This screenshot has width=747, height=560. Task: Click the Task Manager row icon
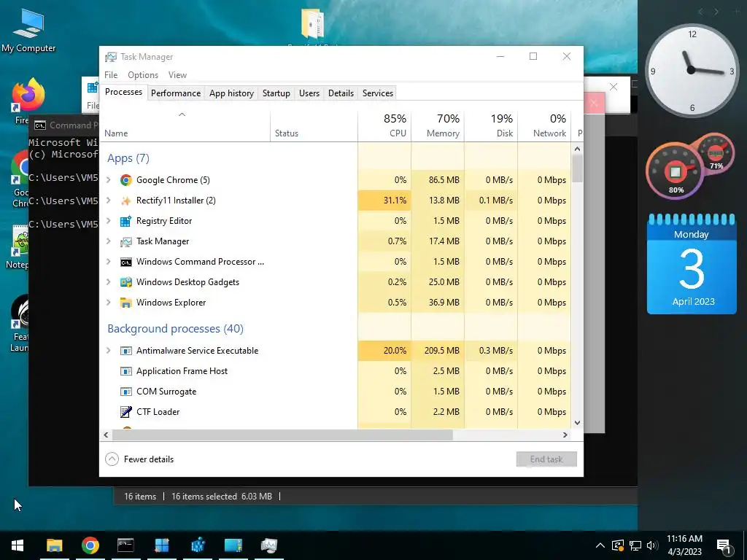click(x=125, y=241)
